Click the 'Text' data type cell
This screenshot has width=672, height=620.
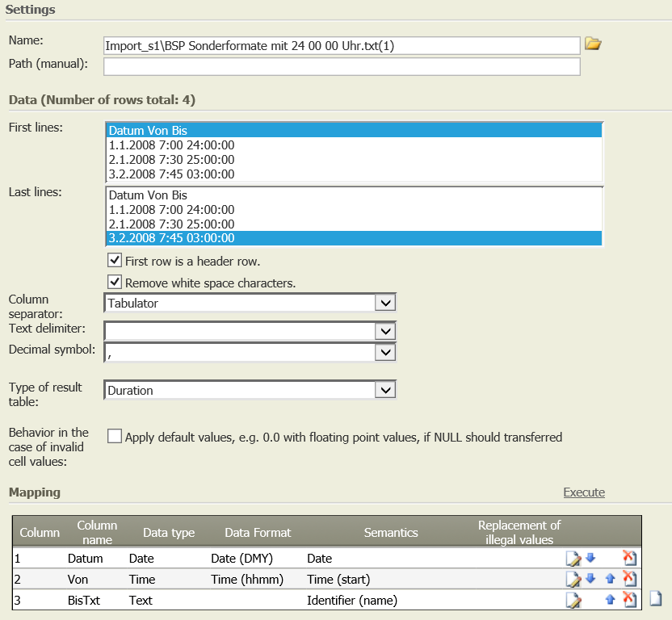[141, 601]
